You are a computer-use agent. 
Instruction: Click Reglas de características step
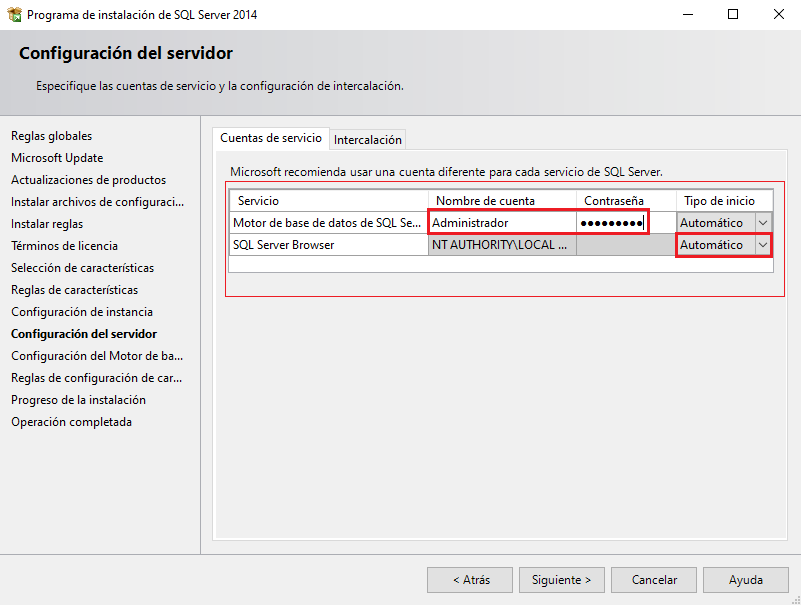[x=75, y=290]
